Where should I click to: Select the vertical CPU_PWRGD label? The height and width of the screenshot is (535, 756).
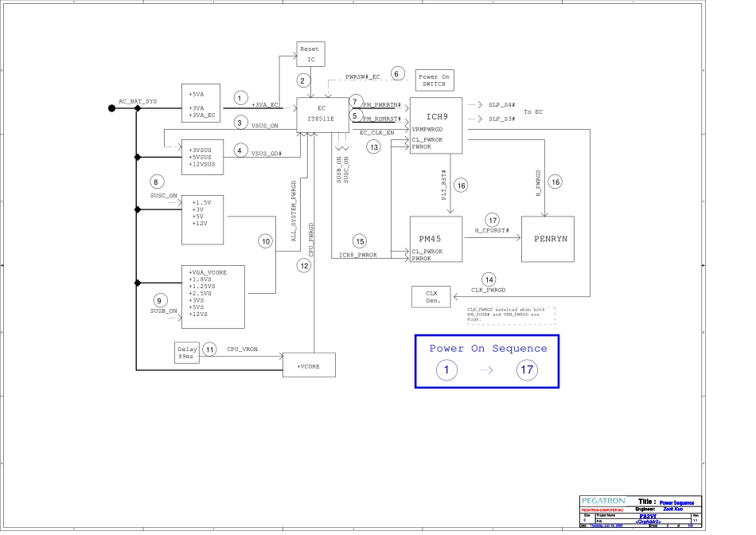click(x=311, y=240)
